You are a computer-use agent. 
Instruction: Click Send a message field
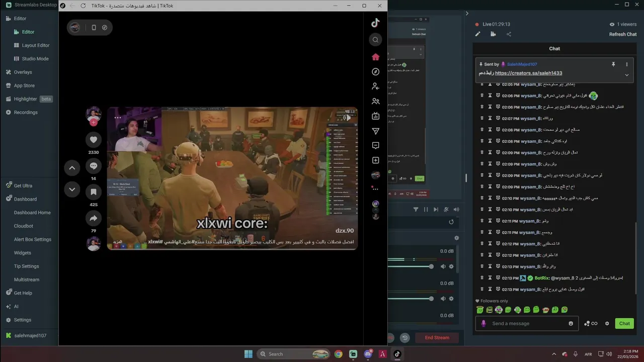tap(526, 323)
